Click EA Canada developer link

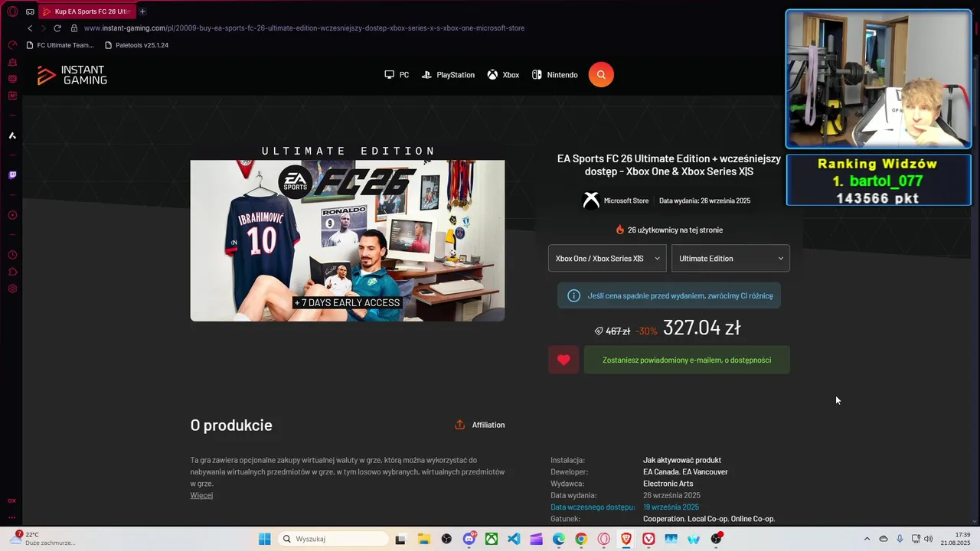coord(661,472)
